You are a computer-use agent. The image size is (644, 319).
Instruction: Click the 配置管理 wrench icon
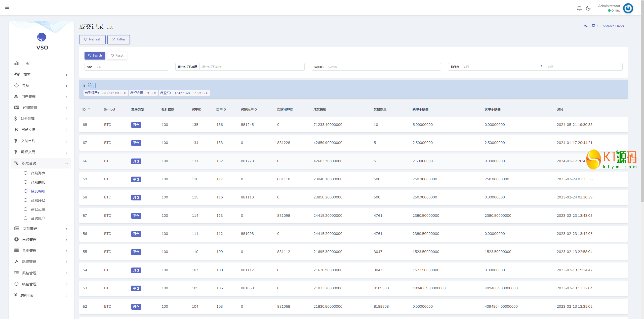(x=17, y=261)
